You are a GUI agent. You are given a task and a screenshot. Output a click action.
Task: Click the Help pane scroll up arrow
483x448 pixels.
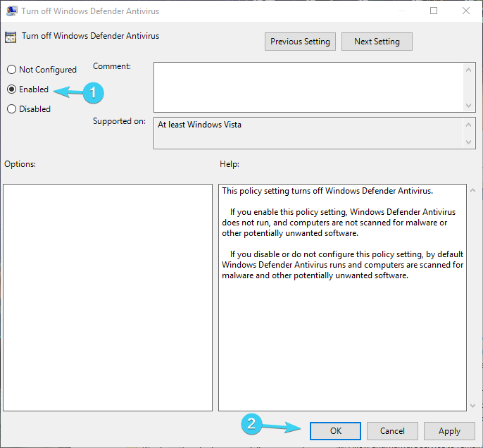tap(473, 190)
